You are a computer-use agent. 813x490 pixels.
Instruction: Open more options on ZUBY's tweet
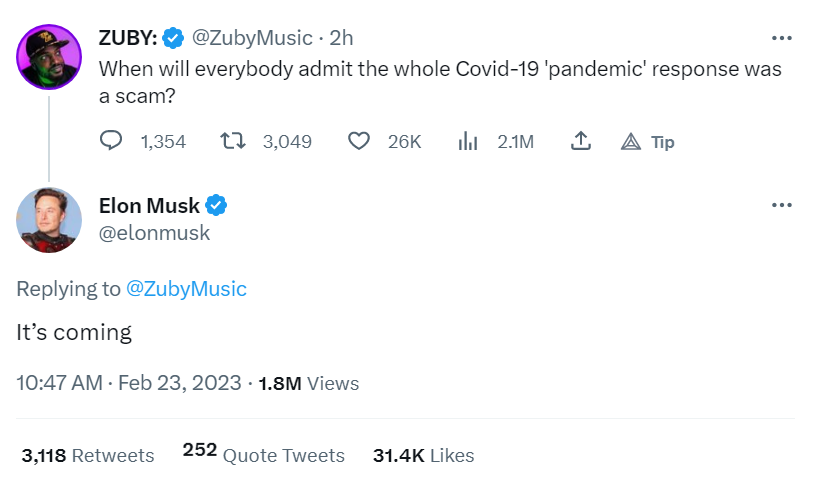pyautogui.click(x=782, y=38)
